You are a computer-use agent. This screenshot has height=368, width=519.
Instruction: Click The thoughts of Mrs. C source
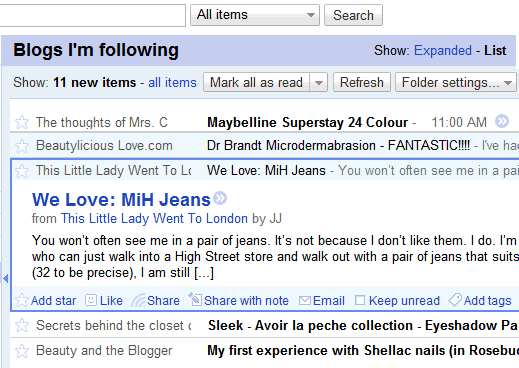point(102,122)
